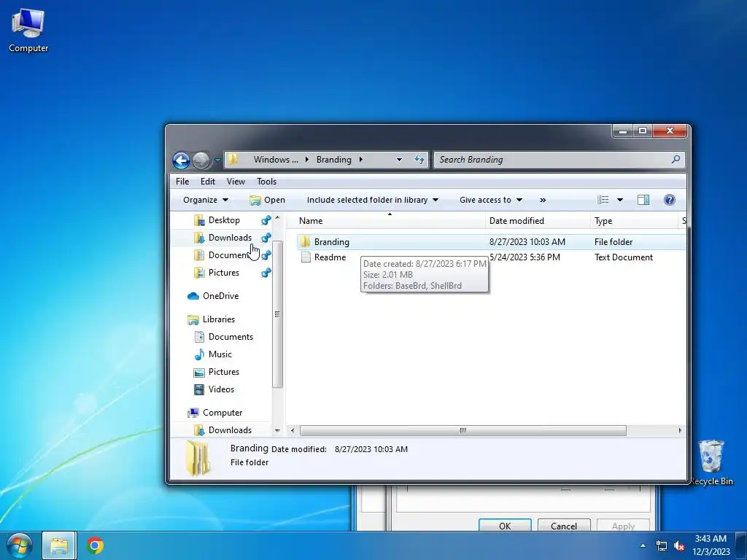
Task: Select Downloads under Computer
Action: tap(230, 430)
